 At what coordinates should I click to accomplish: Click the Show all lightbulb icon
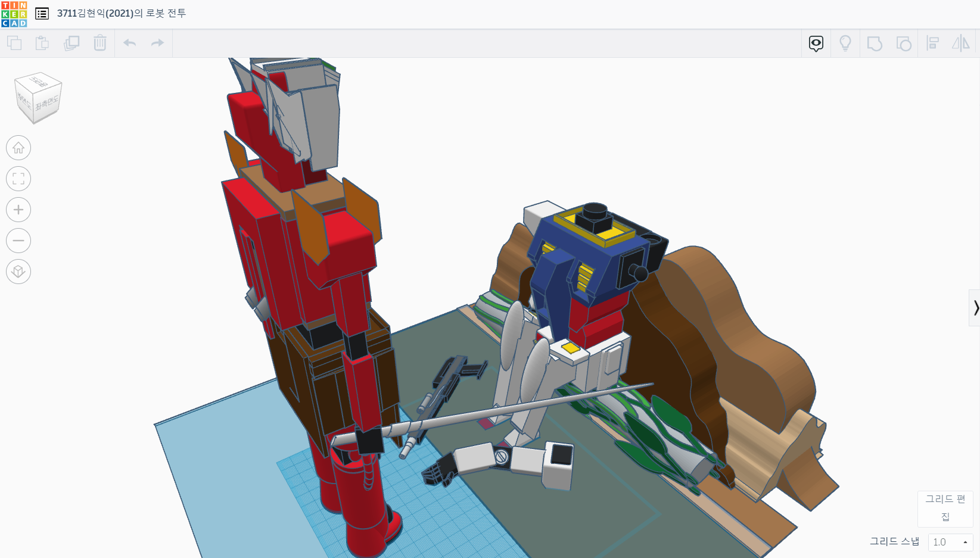(845, 43)
